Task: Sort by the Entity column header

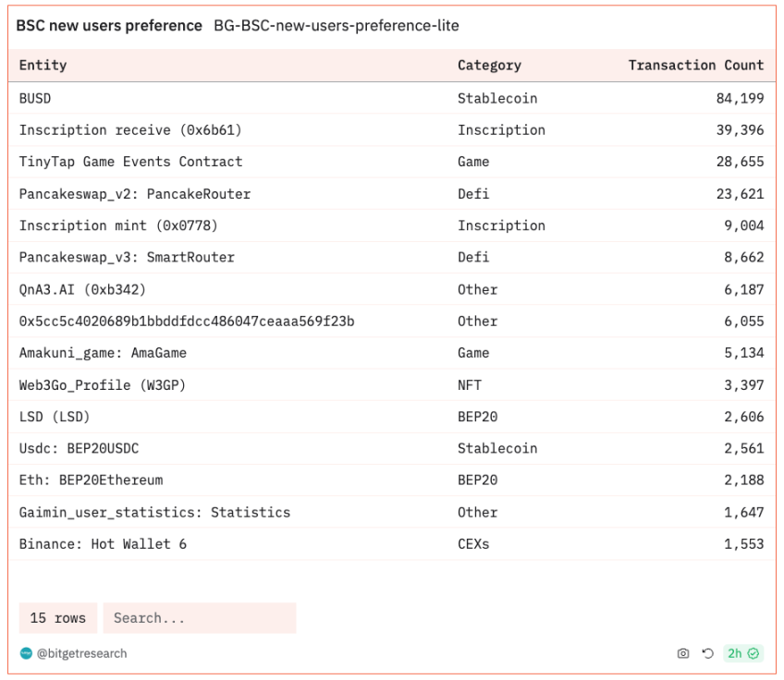Action: point(43,65)
